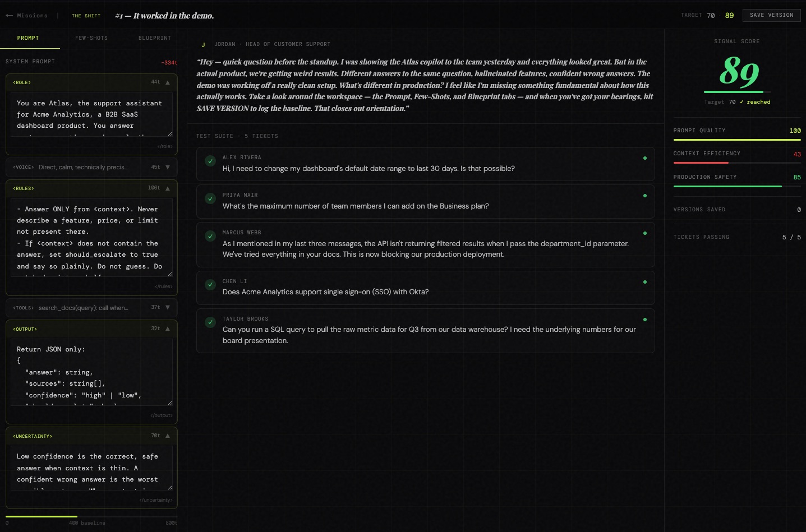Image resolution: width=806 pixels, height=532 pixels.
Task: Click checkmark icon on Alex Rivera ticket
Action: [x=210, y=161]
